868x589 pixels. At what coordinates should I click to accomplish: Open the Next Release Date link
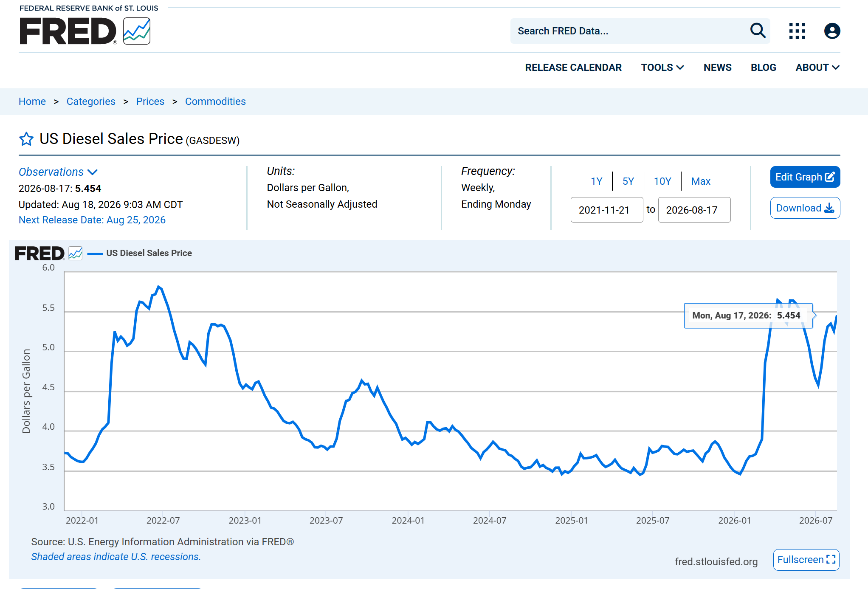tap(92, 220)
